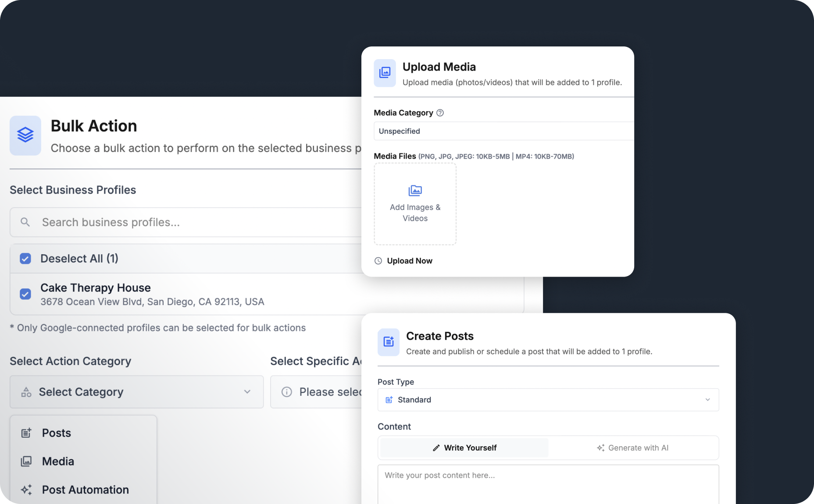Switch to Generate with AI tab
Viewport: 814px width, 504px height.
632,448
